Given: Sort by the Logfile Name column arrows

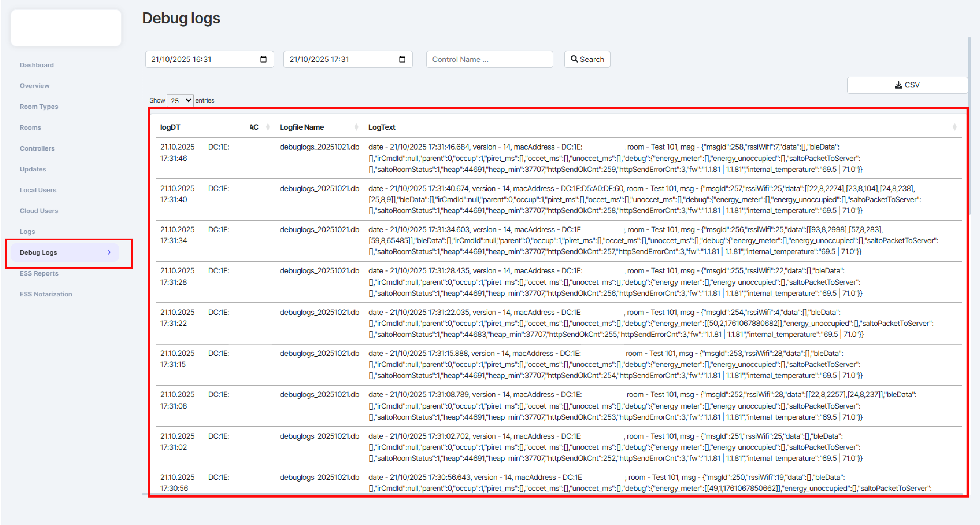Looking at the screenshot, I should 356,127.
